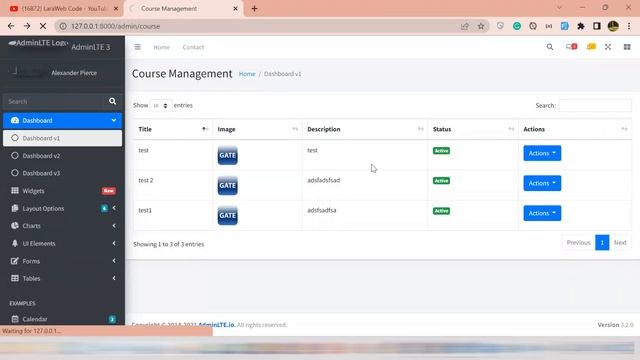Click Charts pie icon in sidebar
Screen dimensions: 640x360
click(15, 226)
